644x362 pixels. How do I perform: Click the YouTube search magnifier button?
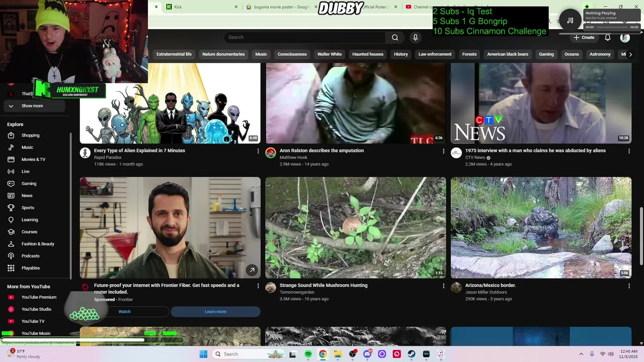pyautogui.click(x=395, y=37)
